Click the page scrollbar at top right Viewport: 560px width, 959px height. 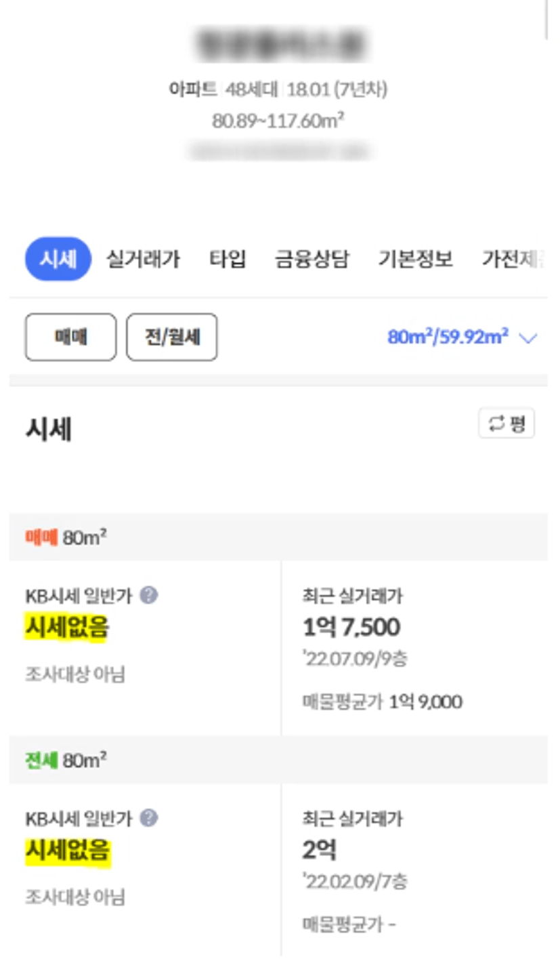[546, 20]
